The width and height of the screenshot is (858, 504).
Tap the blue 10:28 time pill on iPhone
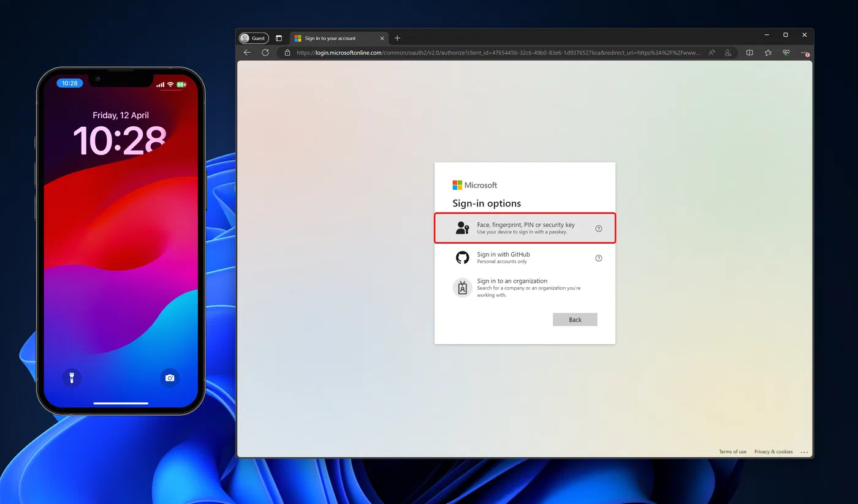70,83
